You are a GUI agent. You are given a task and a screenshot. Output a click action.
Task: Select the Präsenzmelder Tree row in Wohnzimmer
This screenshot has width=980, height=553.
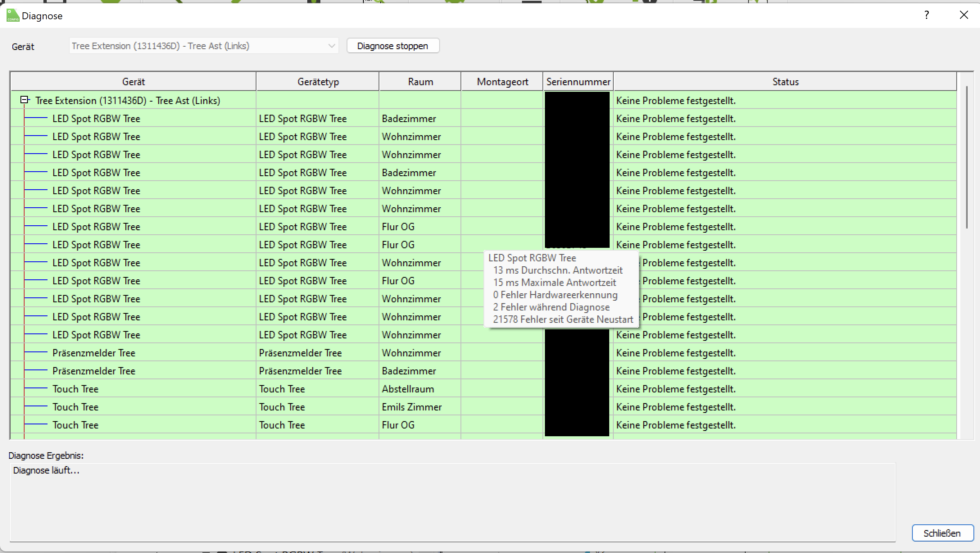[x=94, y=353]
